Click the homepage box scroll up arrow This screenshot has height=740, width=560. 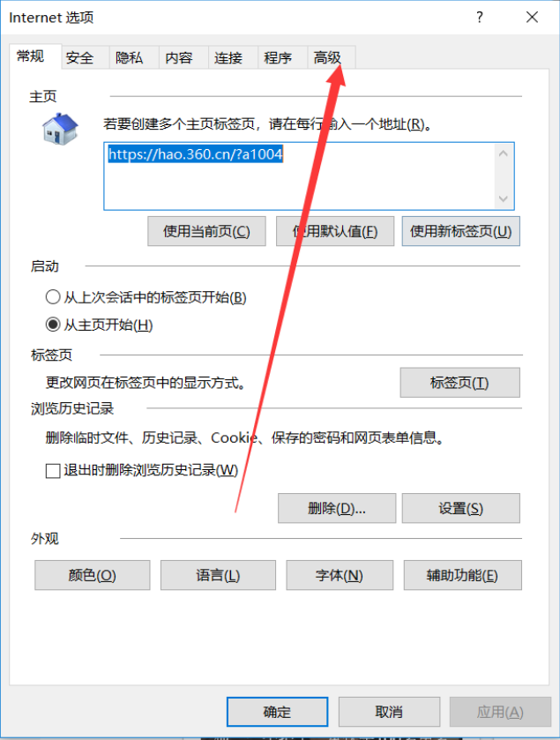point(504,153)
